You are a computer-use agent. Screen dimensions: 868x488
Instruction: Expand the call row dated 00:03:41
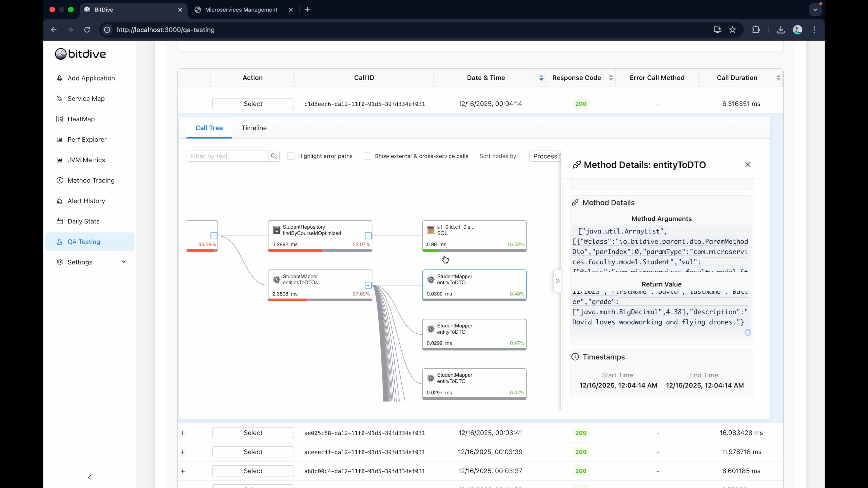click(183, 434)
